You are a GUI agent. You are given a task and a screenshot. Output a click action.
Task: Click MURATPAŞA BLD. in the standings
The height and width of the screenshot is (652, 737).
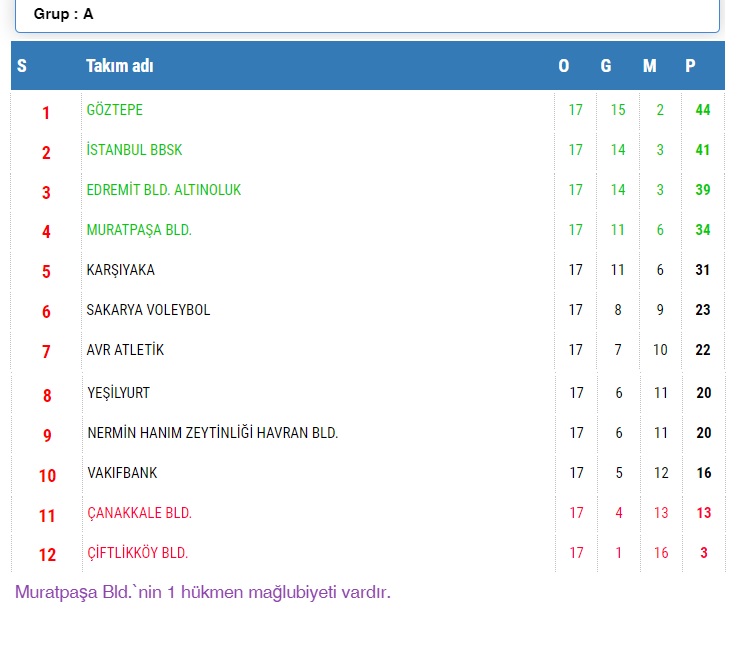click(138, 230)
